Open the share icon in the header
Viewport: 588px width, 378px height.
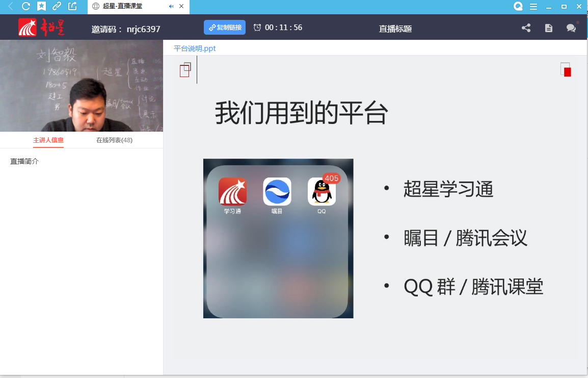(526, 28)
